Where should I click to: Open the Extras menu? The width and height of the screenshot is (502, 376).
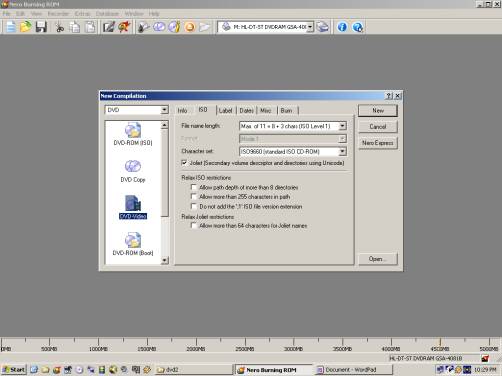coord(82,14)
